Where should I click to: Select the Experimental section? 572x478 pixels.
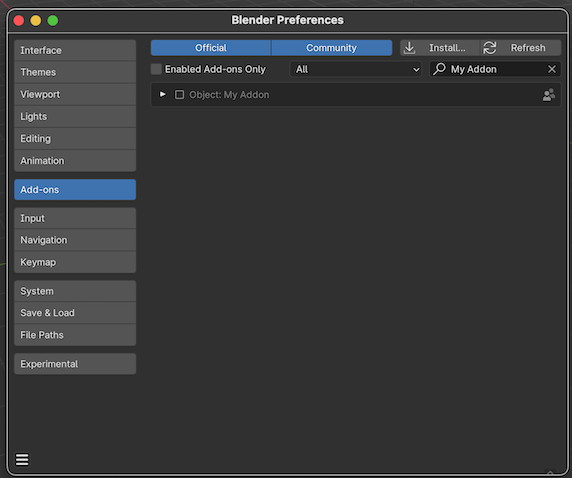pyautogui.click(x=75, y=364)
